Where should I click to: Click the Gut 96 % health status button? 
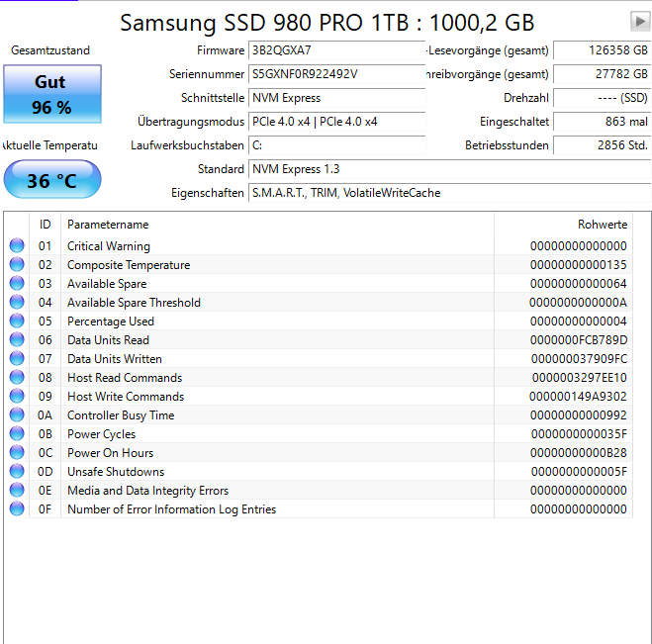coord(52,94)
